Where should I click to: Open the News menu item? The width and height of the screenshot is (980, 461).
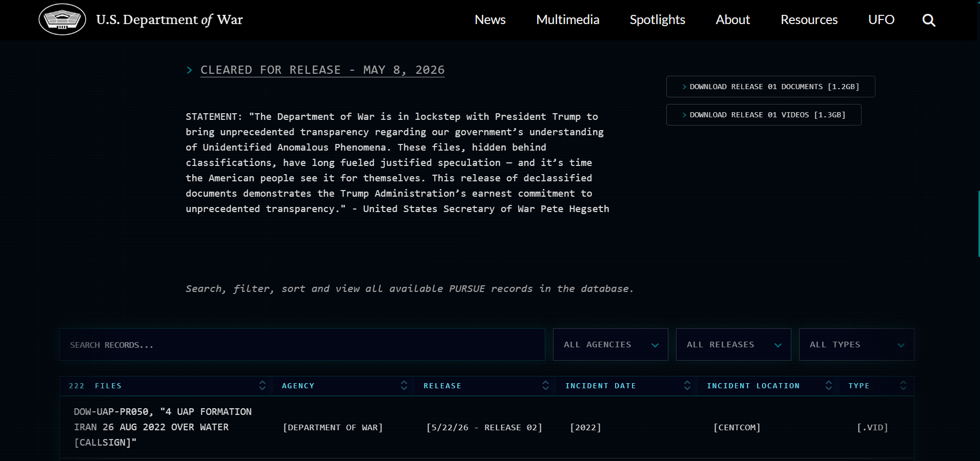click(x=490, y=20)
